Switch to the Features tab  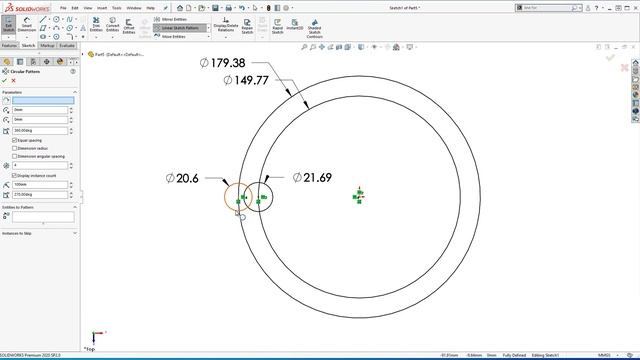[x=9, y=45]
